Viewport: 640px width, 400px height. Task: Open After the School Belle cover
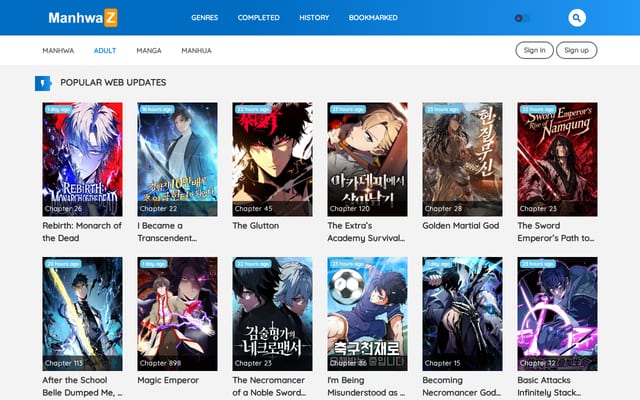[x=82, y=313]
